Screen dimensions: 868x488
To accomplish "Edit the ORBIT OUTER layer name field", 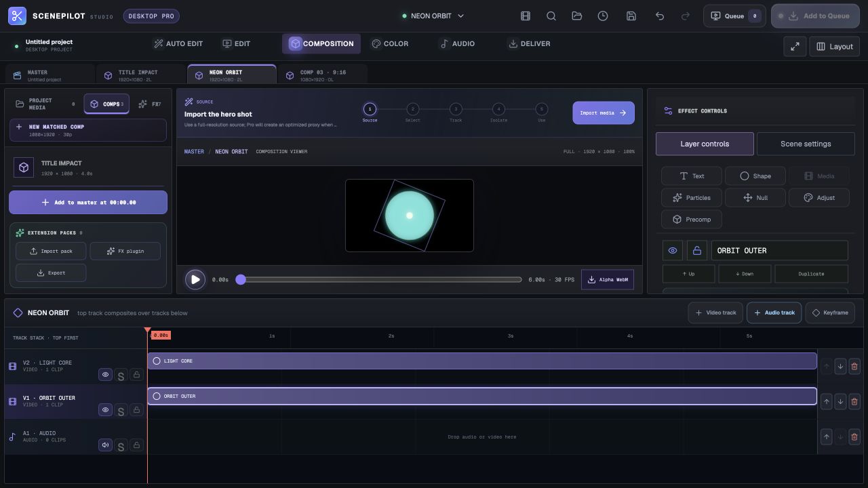I will tap(780, 250).
